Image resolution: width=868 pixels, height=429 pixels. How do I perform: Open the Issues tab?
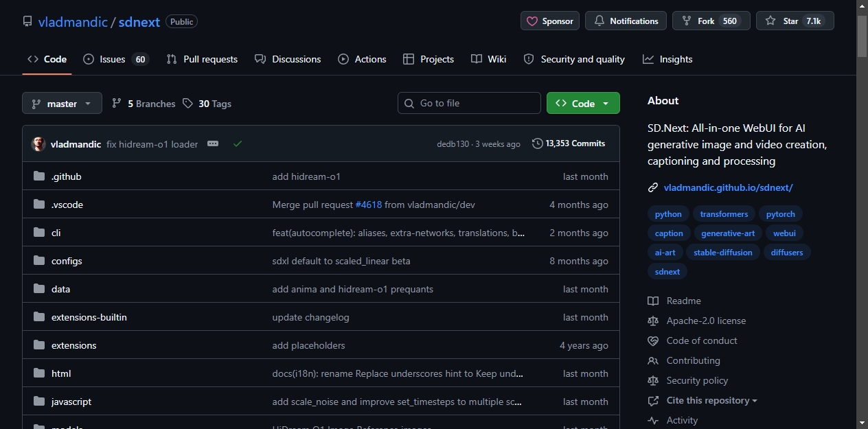(116, 59)
